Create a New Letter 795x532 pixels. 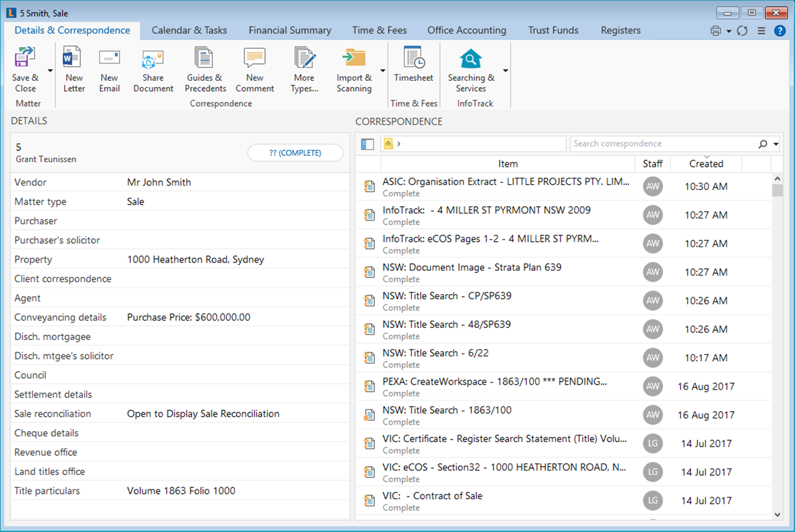coord(74,70)
